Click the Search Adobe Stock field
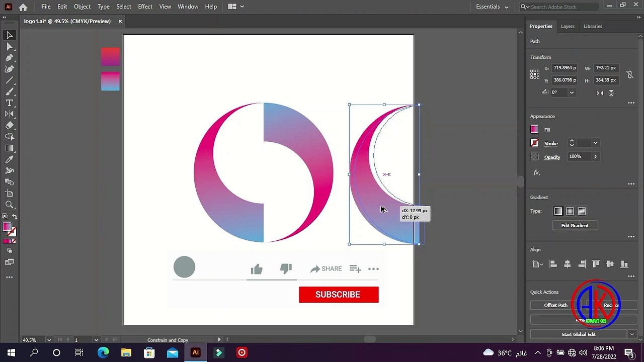 559,7
